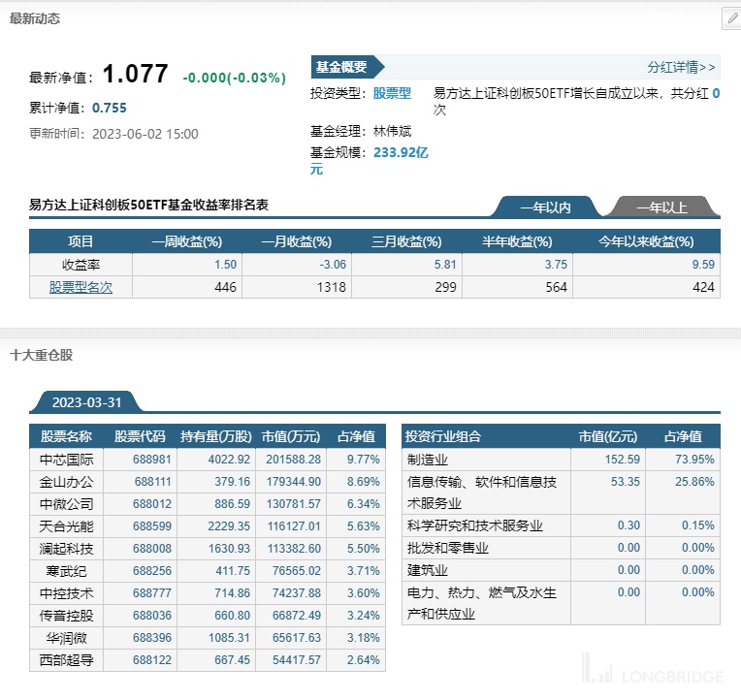Click the 基金概要 section header
The image size is (741, 700).
point(341,67)
